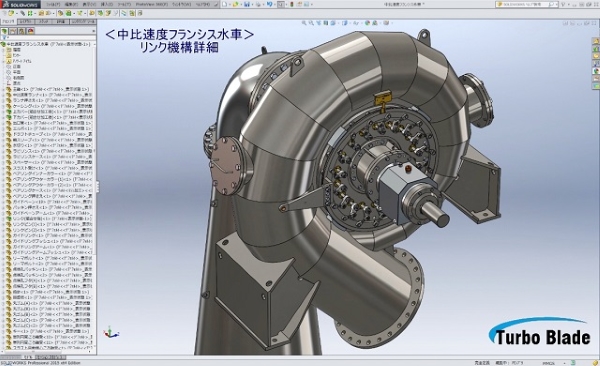Click the Undo arrow icon
600x366 pixels.
point(270,4)
